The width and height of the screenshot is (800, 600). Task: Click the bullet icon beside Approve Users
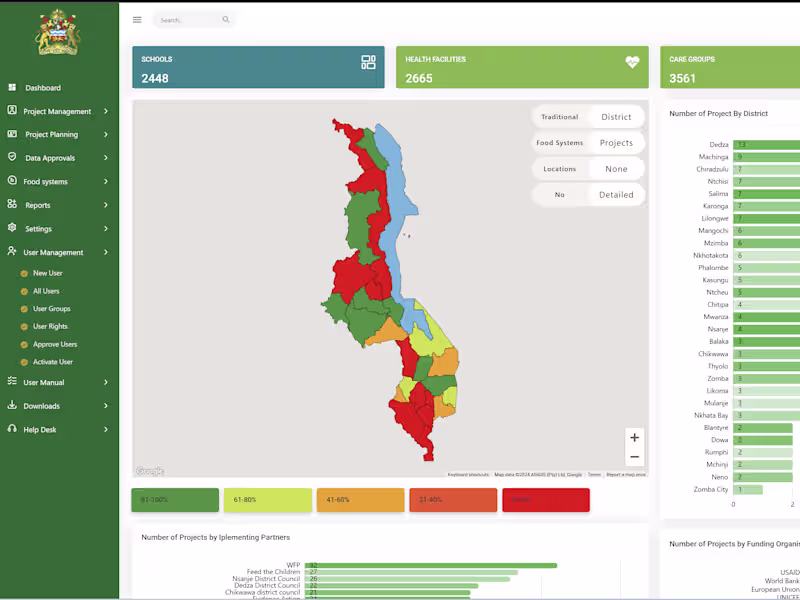(x=24, y=345)
